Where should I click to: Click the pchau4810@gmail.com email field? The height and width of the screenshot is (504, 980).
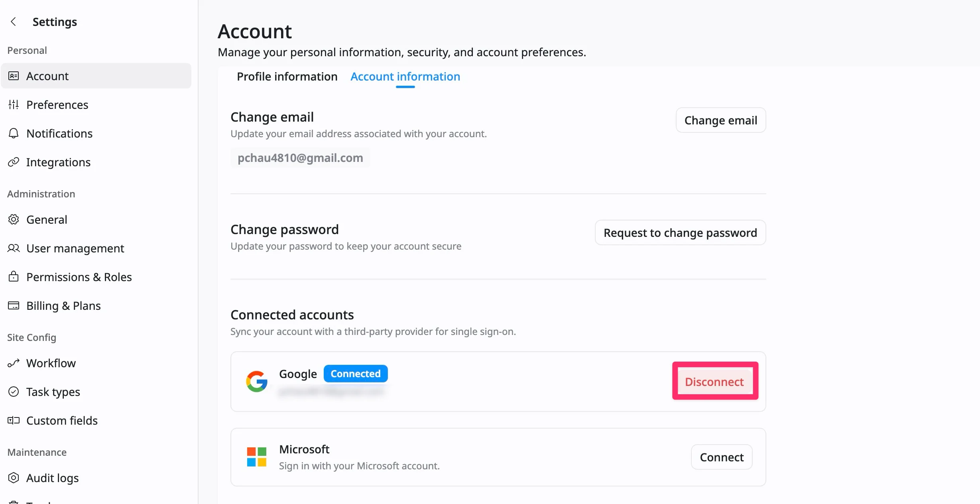click(300, 157)
